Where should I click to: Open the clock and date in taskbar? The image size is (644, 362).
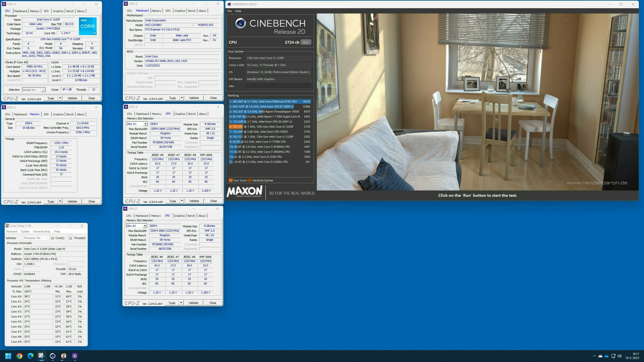[x=632, y=356]
